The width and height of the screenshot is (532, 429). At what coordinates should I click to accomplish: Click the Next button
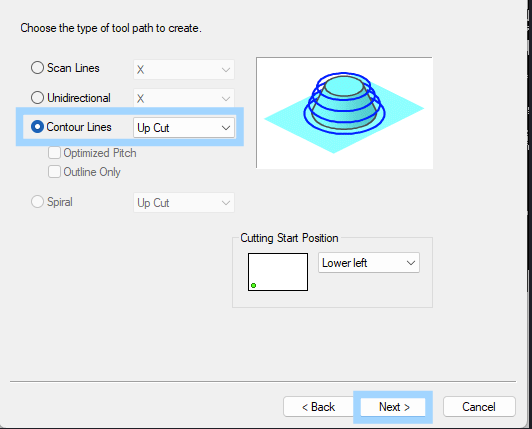point(393,407)
